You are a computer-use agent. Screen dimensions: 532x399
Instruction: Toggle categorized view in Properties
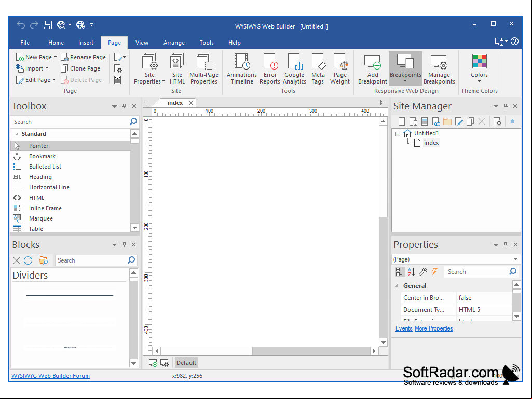pyautogui.click(x=400, y=272)
